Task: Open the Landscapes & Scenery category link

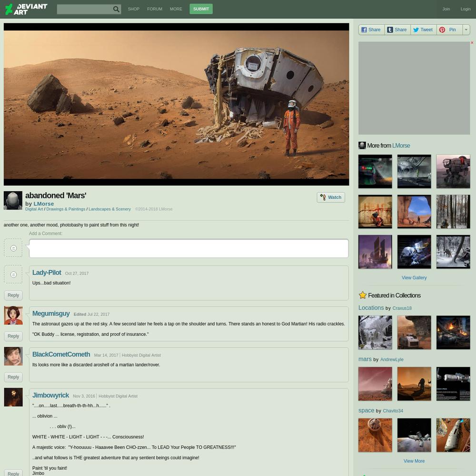Action: pyautogui.click(x=109, y=209)
